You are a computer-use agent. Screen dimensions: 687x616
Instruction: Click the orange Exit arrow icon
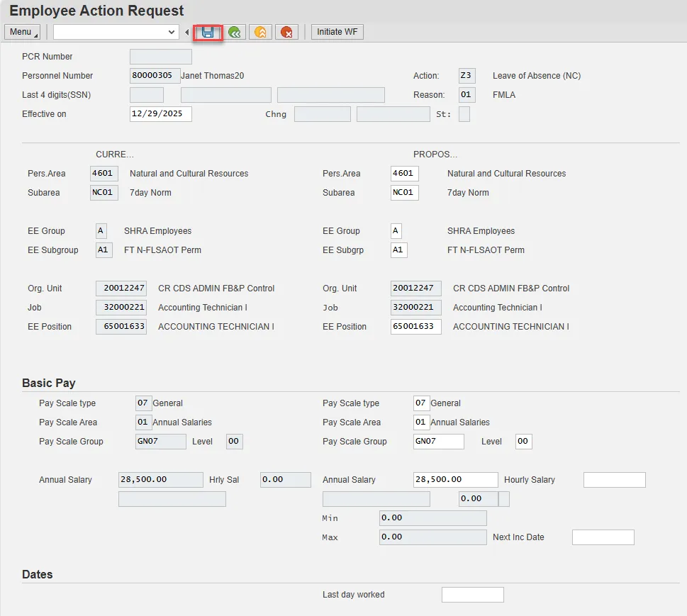(260, 32)
